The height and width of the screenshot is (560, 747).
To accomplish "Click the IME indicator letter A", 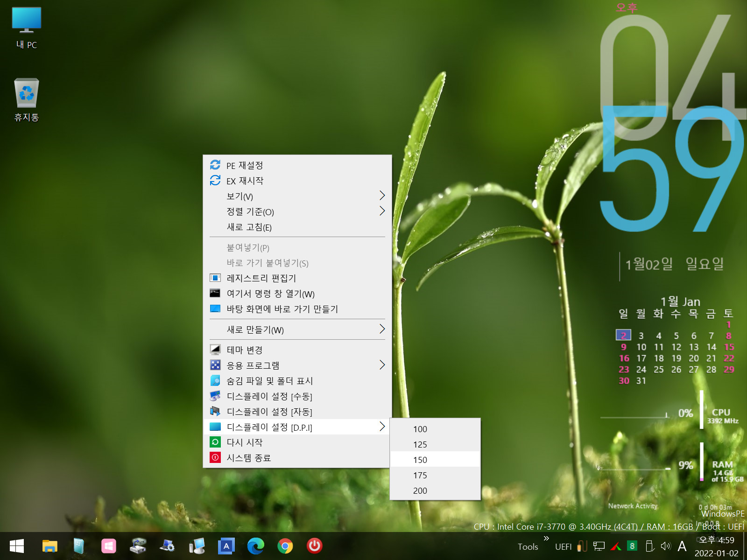I will pos(682,546).
